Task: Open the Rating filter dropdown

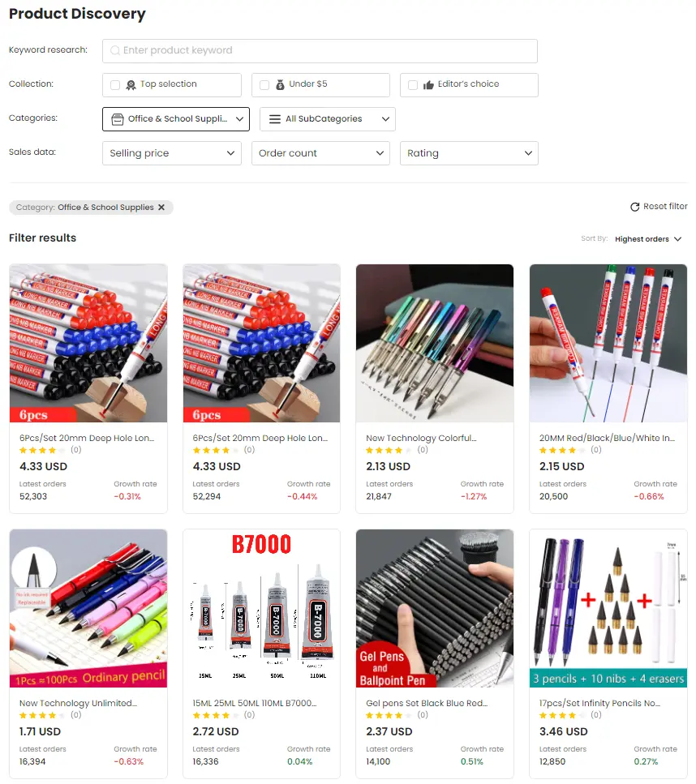Action: tap(469, 153)
